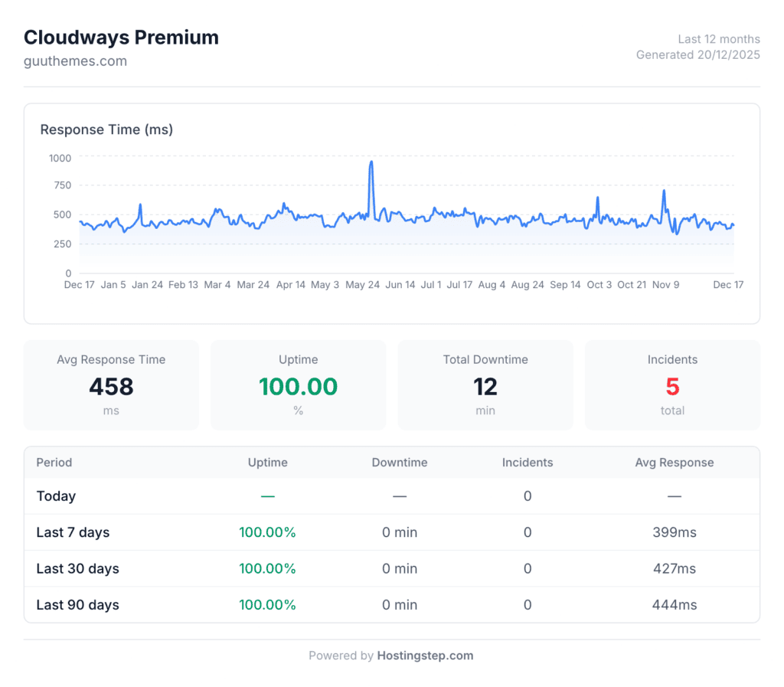The image size is (784, 687).
Task: Click the Downtime column header in table
Action: click(400, 463)
